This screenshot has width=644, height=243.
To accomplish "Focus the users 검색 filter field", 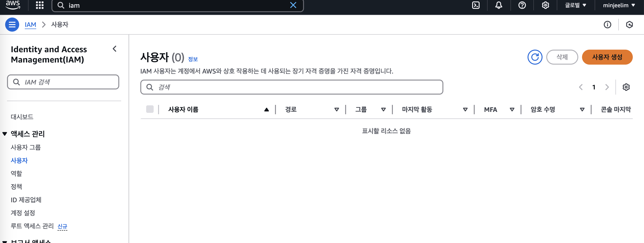I will pos(292,87).
